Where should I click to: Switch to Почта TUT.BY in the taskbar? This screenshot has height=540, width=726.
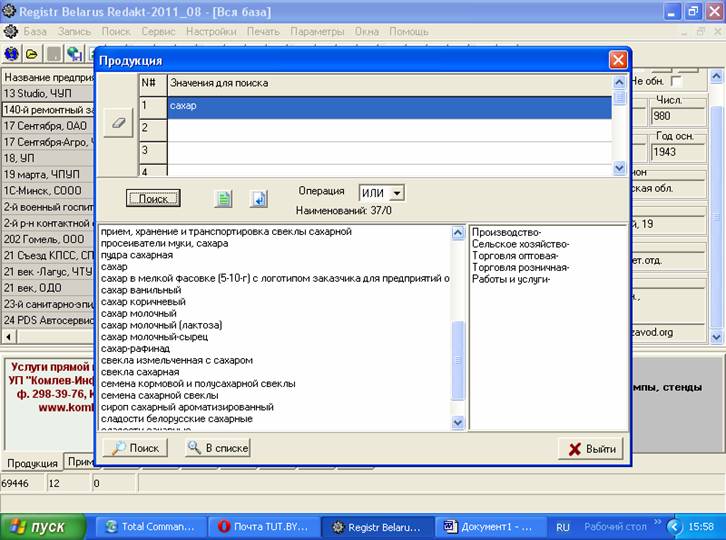pos(264,526)
